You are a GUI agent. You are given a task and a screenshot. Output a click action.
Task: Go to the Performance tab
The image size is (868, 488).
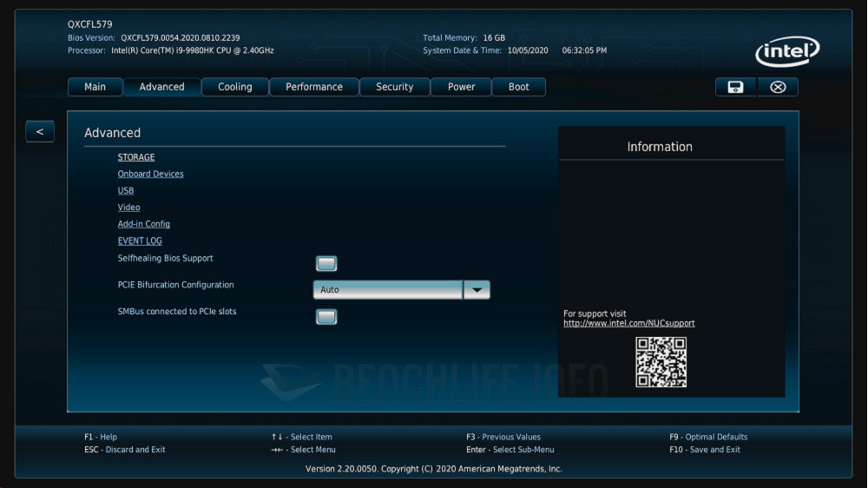[314, 87]
